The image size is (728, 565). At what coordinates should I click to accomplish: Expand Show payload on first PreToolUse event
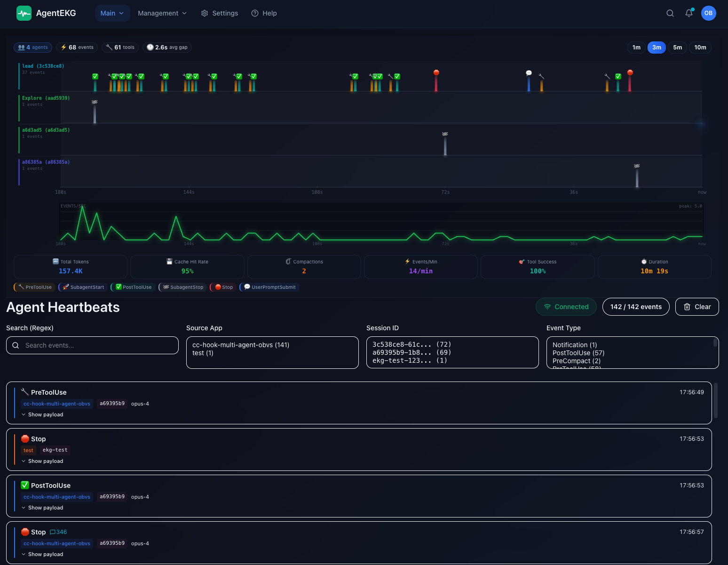pyautogui.click(x=42, y=414)
